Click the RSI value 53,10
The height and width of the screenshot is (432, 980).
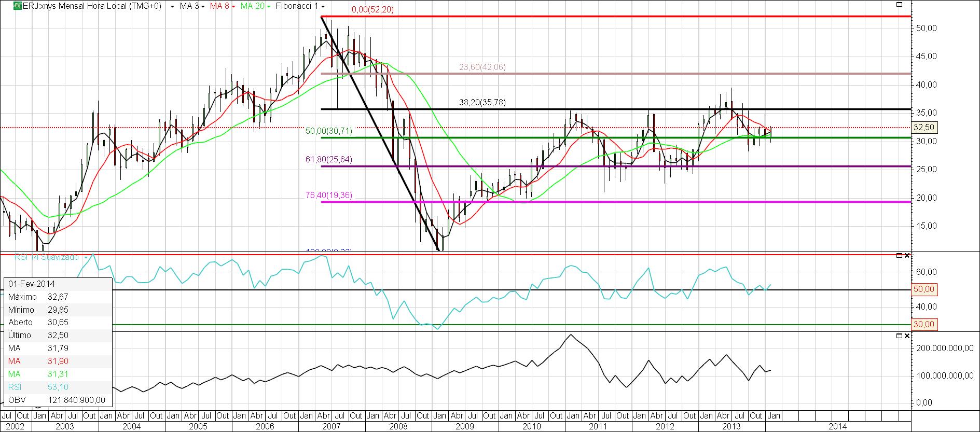pos(58,387)
